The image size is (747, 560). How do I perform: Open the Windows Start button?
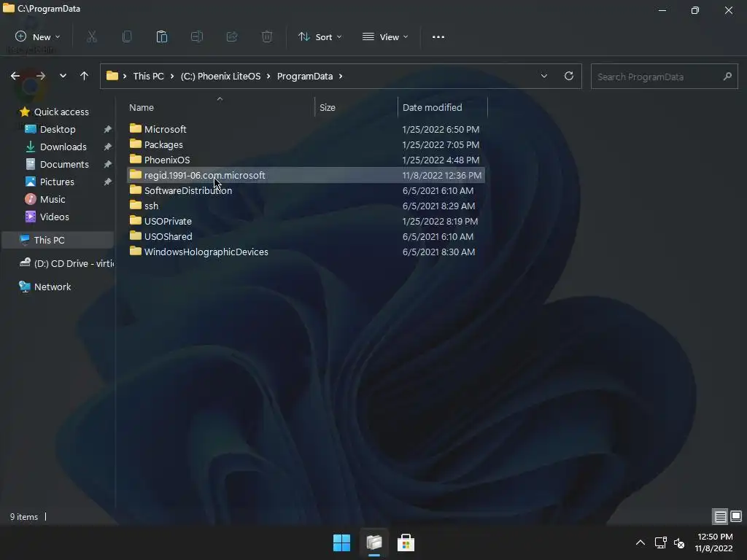pos(341,542)
